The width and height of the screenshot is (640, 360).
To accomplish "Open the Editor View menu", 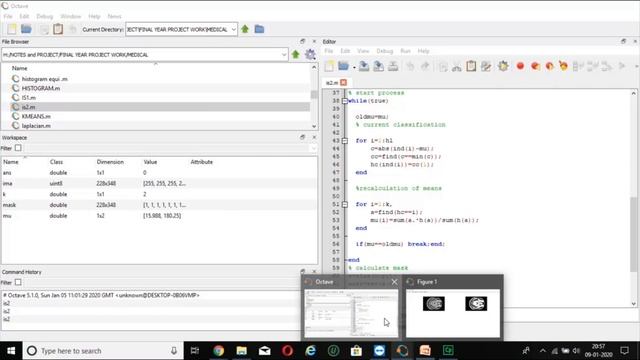I will (363, 51).
